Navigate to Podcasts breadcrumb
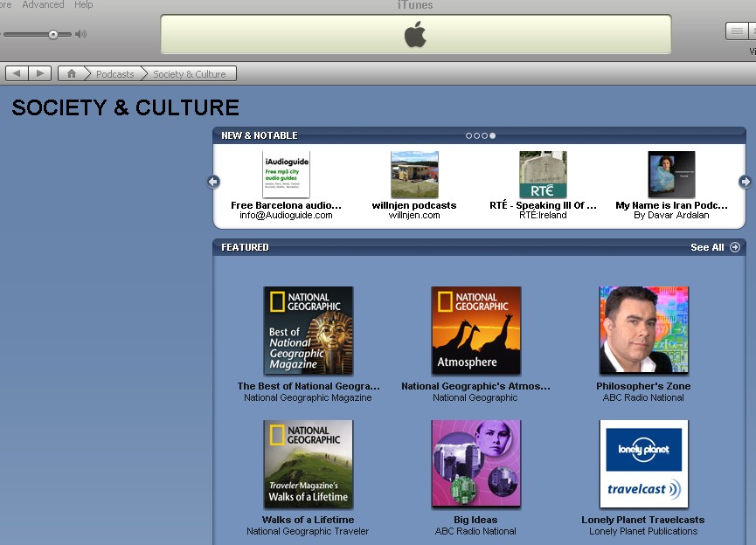756x545 pixels. (114, 74)
